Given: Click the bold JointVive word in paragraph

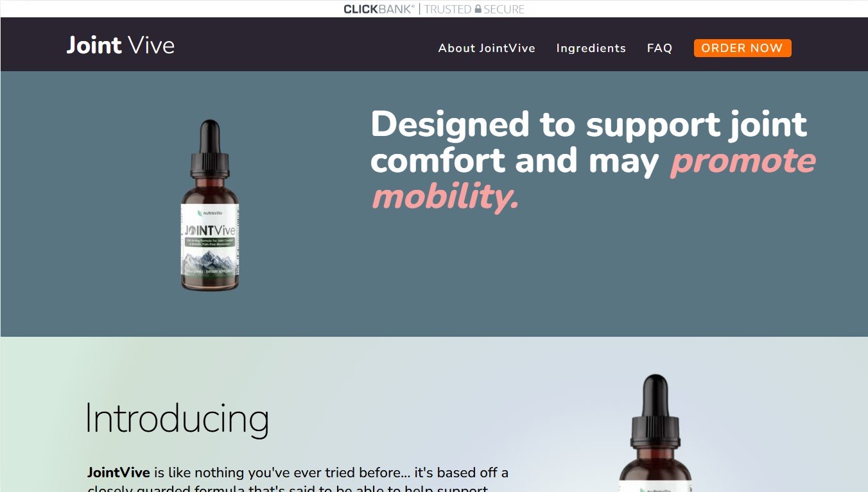Looking at the screenshot, I should (119, 473).
